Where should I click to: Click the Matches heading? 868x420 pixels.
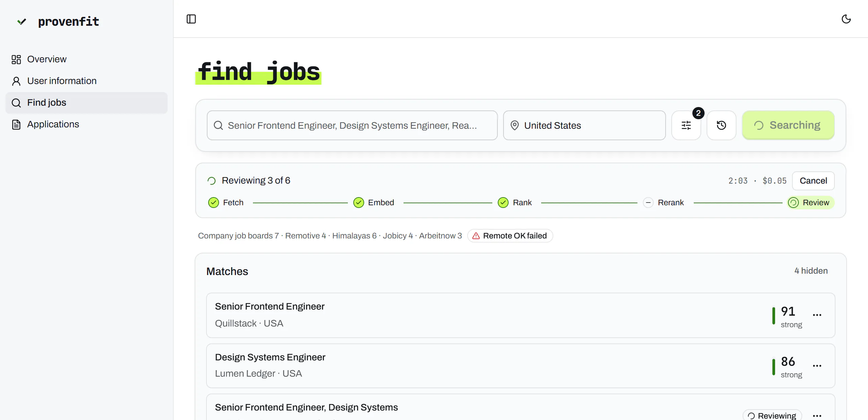(227, 271)
